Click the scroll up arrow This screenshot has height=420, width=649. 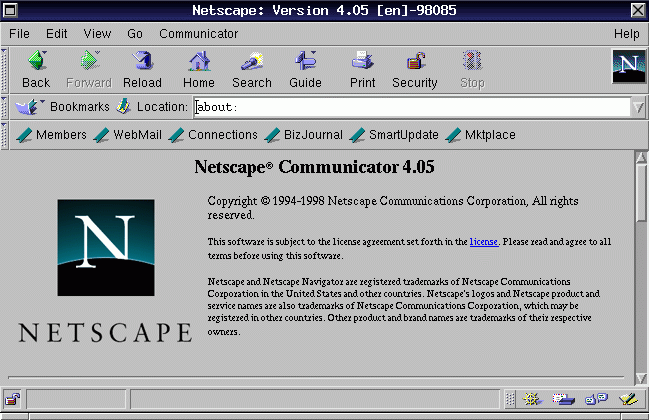pyautogui.click(x=641, y=158)
